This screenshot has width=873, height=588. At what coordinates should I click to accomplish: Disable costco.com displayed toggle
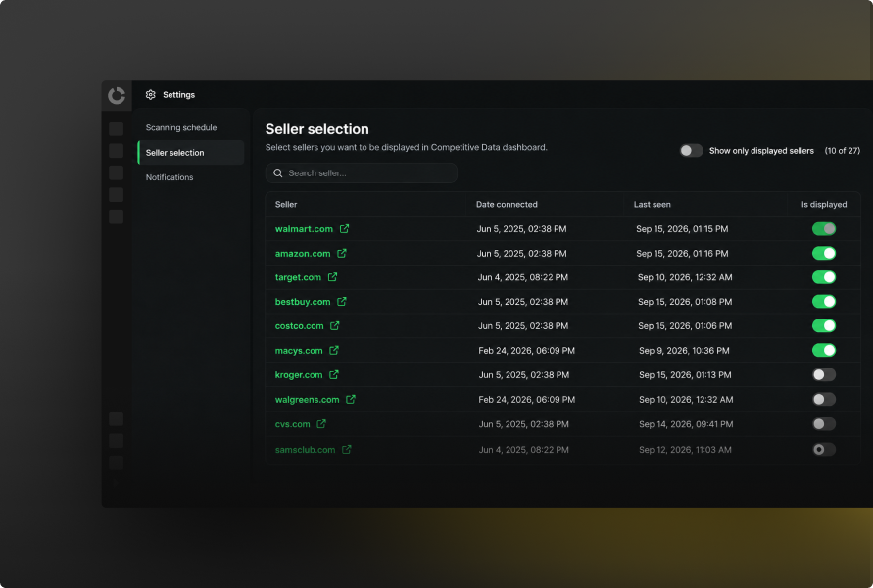824,325
